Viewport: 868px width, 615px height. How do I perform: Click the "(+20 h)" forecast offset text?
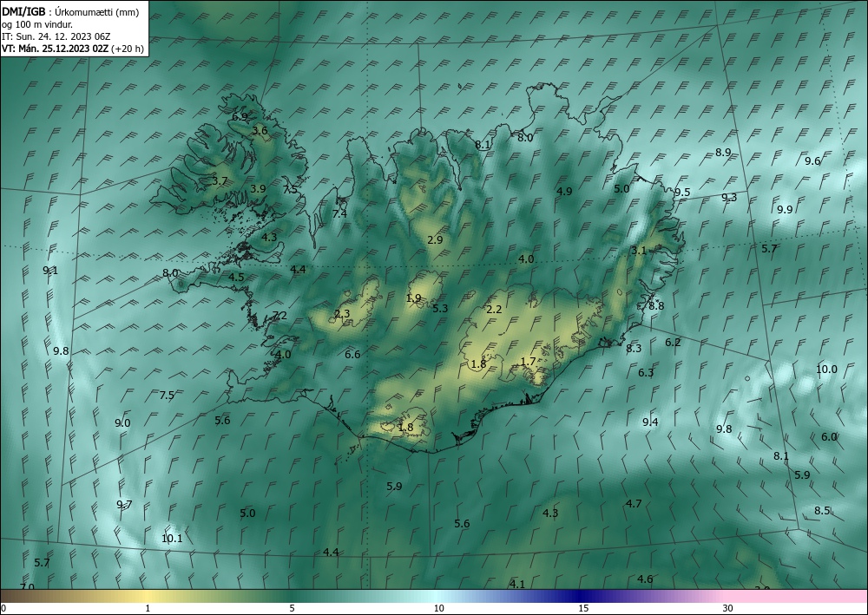point(128,48)
